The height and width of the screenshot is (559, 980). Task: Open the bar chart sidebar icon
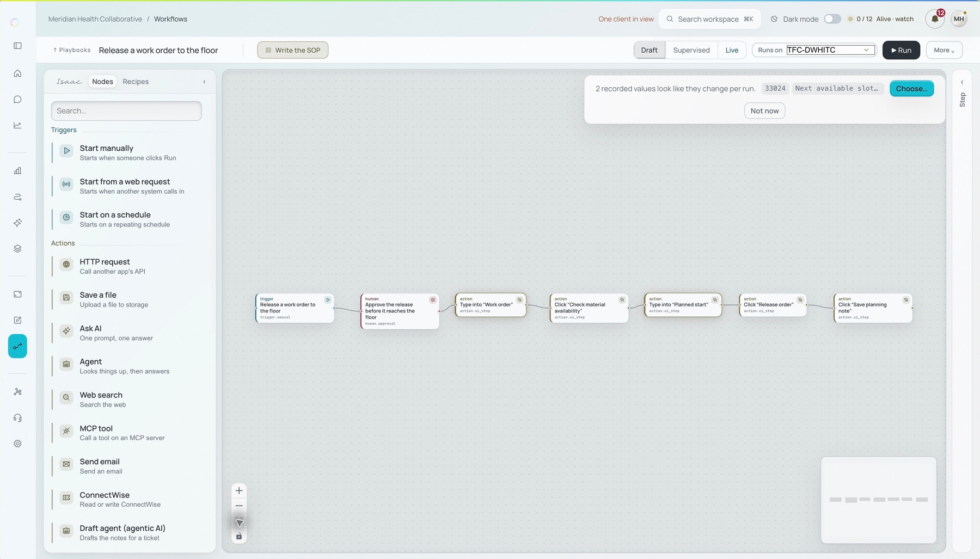[x=17, y=171]
